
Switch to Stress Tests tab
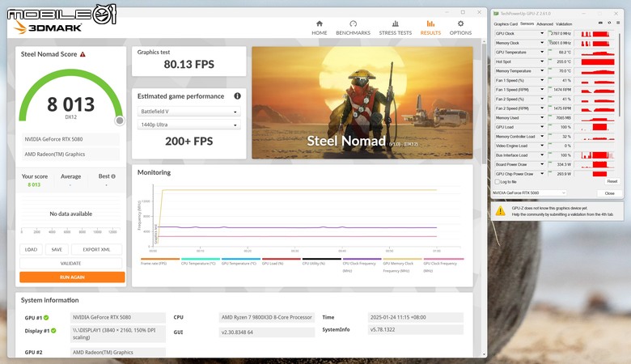pyautogui.click(x=395, y=28)
